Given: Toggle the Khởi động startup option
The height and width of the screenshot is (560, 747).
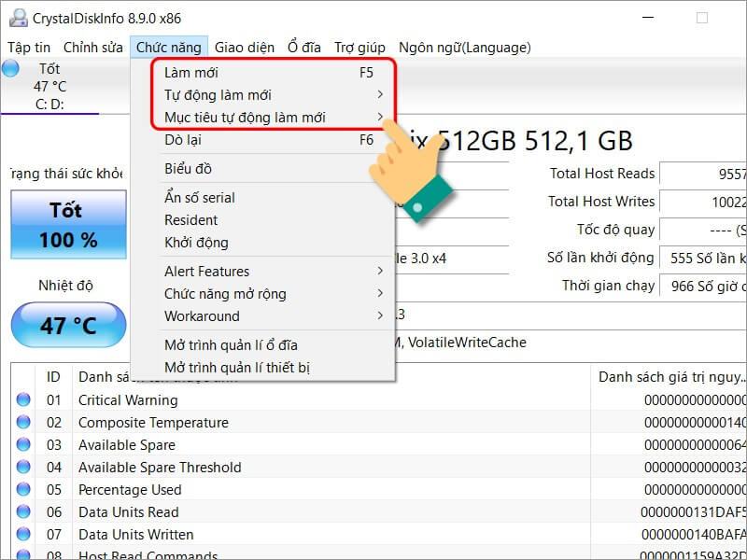Looking at the screenshot, I should pyautogui.click(x=196, y=243).
